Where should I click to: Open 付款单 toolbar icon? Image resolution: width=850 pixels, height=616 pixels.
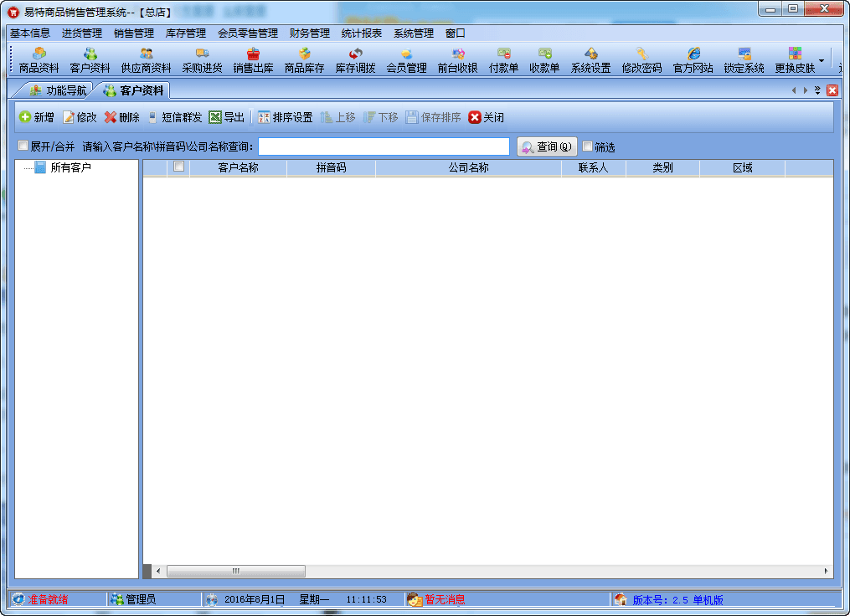click(x=503, y=60)
